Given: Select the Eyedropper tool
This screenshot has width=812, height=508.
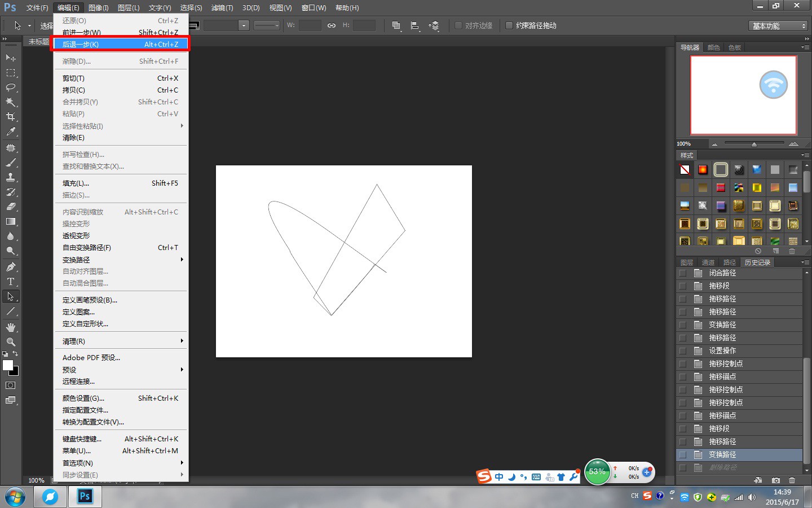Looking at the screenshot, I should click(x=11, y=132).
